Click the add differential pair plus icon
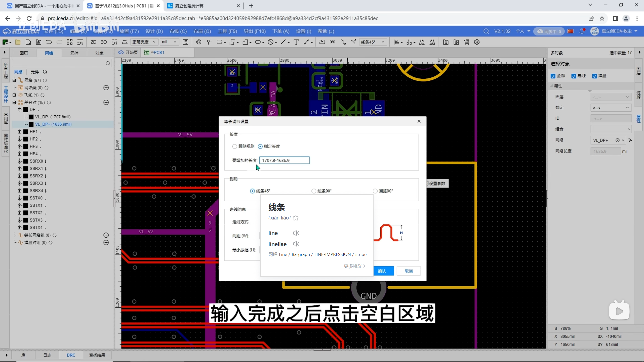 (106, 102)
